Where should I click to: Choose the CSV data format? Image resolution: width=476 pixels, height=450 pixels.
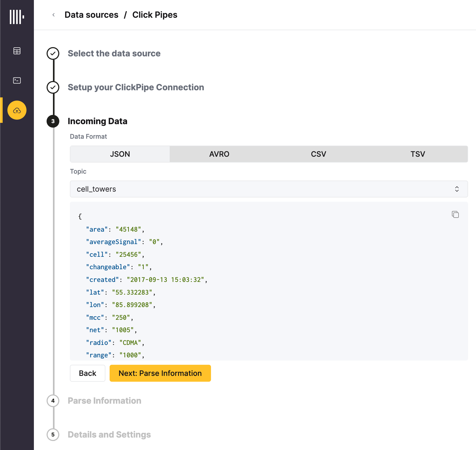318,154
